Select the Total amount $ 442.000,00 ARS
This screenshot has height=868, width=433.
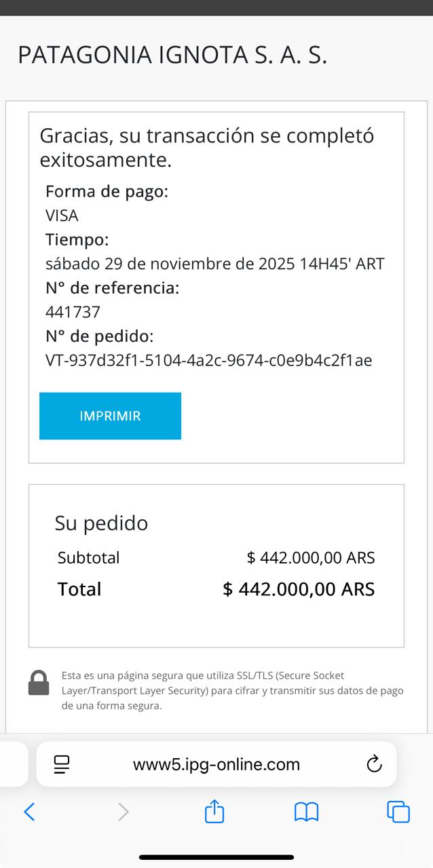tap(299, 589)
